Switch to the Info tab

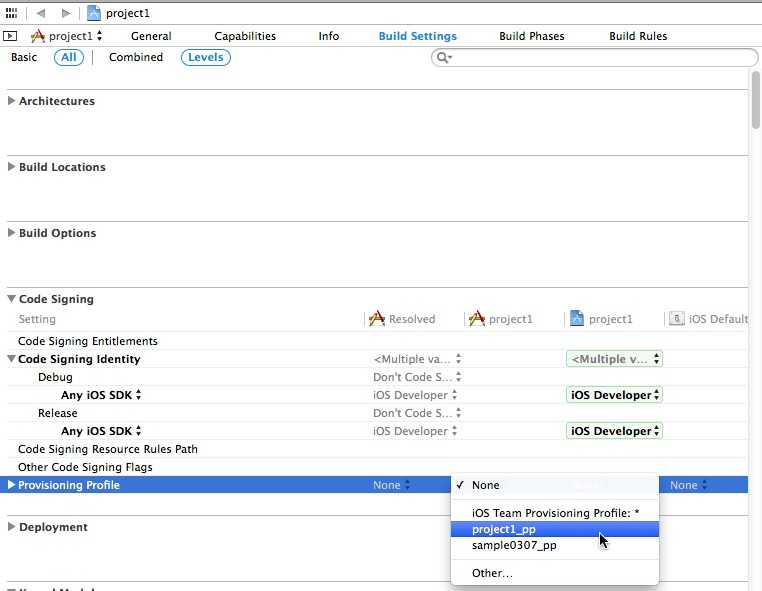coord(329,36)
